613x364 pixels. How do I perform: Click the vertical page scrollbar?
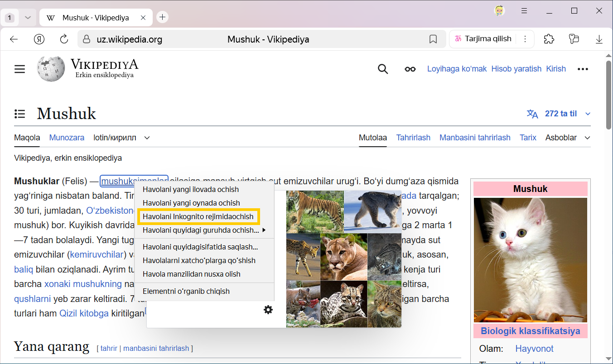608,95
